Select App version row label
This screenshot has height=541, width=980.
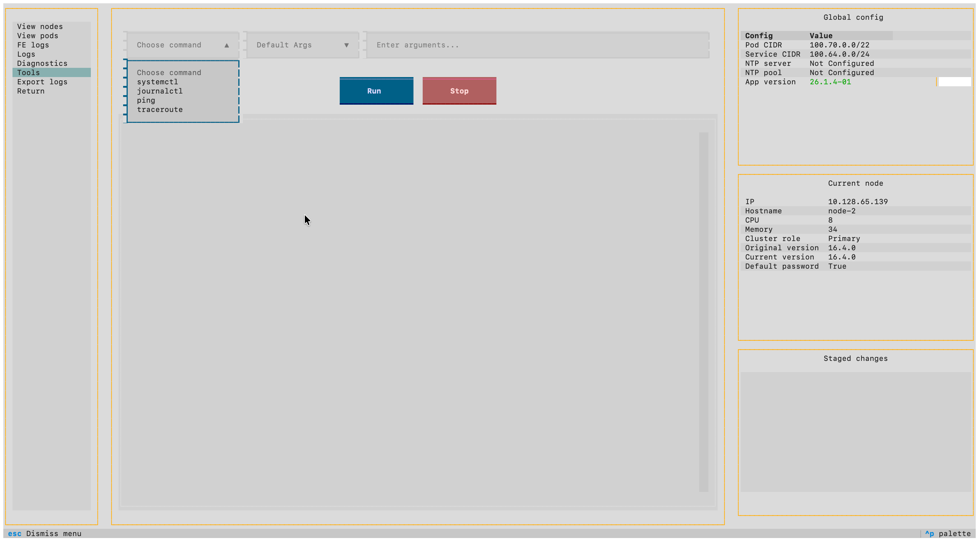point(770,82)
